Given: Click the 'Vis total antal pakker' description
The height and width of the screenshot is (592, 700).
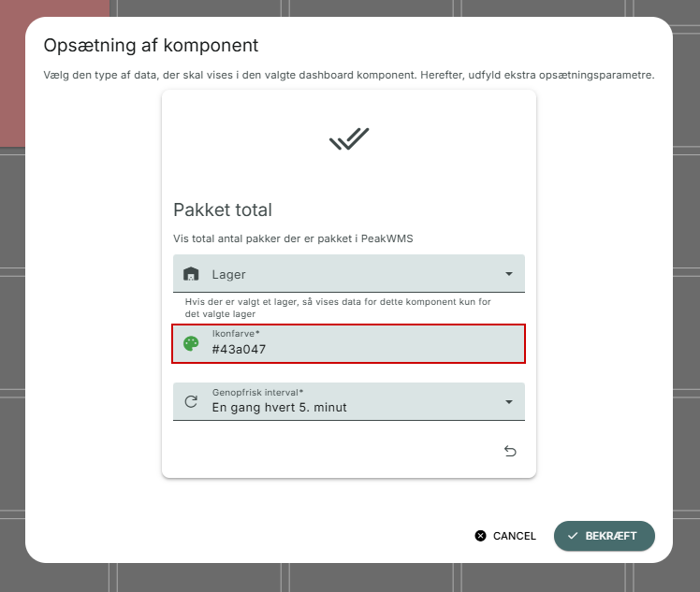Looking at the screenshot, I should (x=293, y=238).
